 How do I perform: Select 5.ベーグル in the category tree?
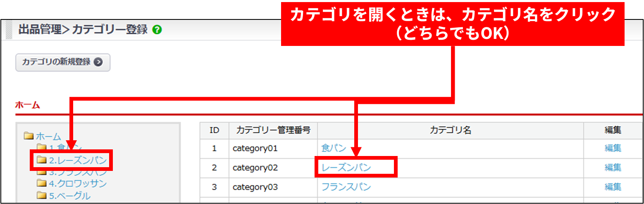pos(69,195)
